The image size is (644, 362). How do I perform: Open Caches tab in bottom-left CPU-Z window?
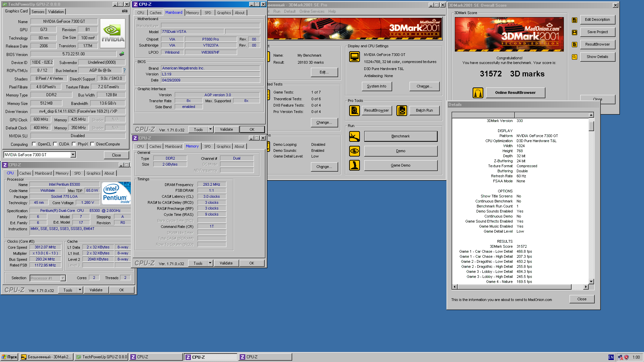click(x=25, y=173)
